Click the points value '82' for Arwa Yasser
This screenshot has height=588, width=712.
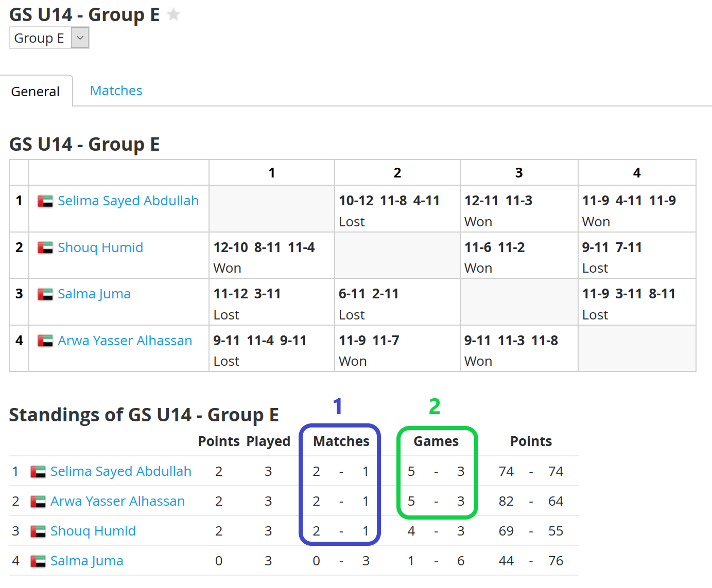point(506,501)
